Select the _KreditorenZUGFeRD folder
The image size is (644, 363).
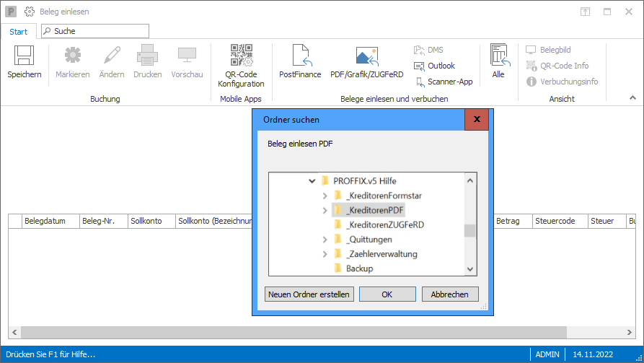click(385, 225)
